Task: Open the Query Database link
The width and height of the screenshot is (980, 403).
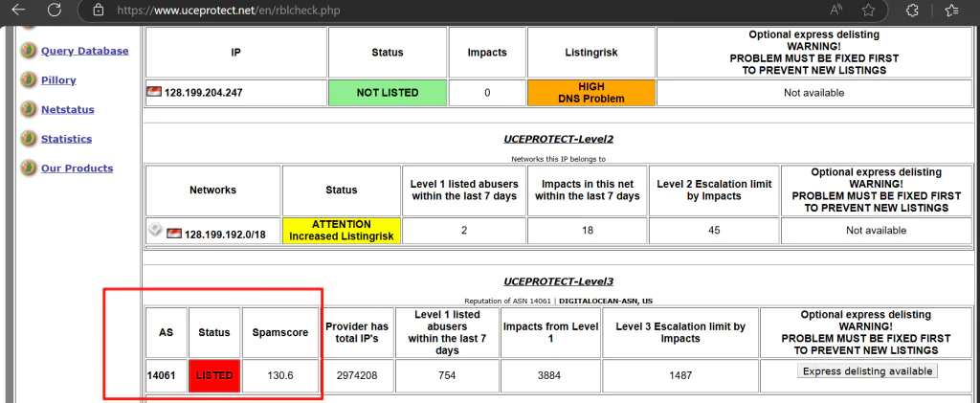Action: 85,51
